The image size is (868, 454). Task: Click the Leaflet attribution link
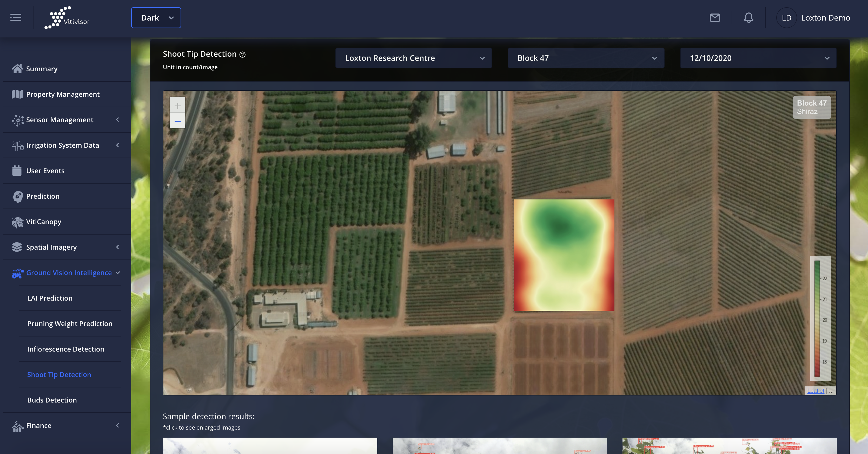click(816, 391)
